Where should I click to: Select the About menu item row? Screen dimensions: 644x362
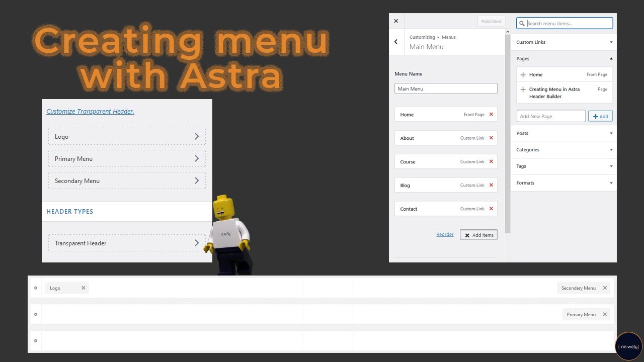point(446,138)
